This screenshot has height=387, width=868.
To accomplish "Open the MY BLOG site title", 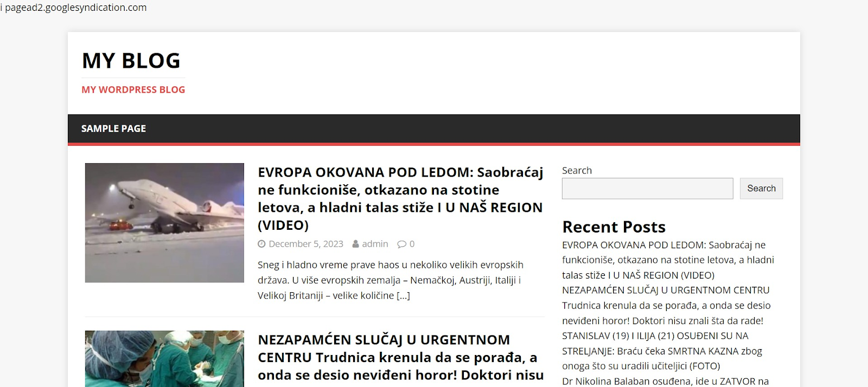I will pos(131,61).
